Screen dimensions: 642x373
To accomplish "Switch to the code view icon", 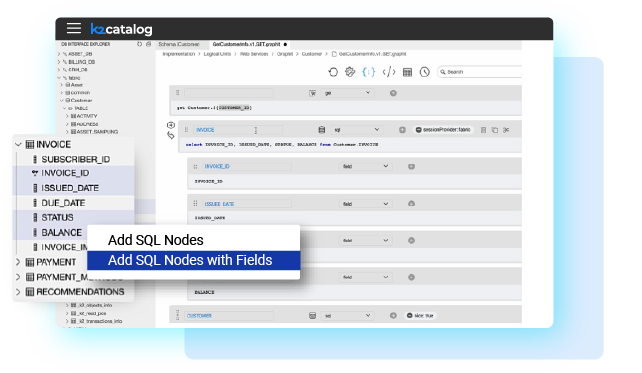I will 389,72.
